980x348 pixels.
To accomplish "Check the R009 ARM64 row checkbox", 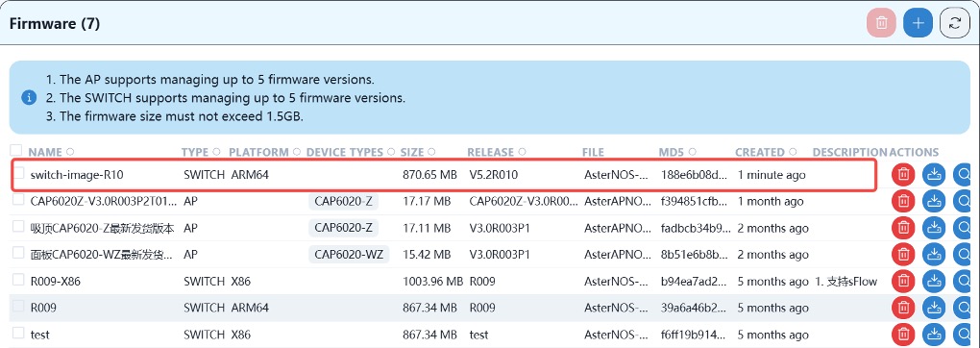I will [19, 306].
